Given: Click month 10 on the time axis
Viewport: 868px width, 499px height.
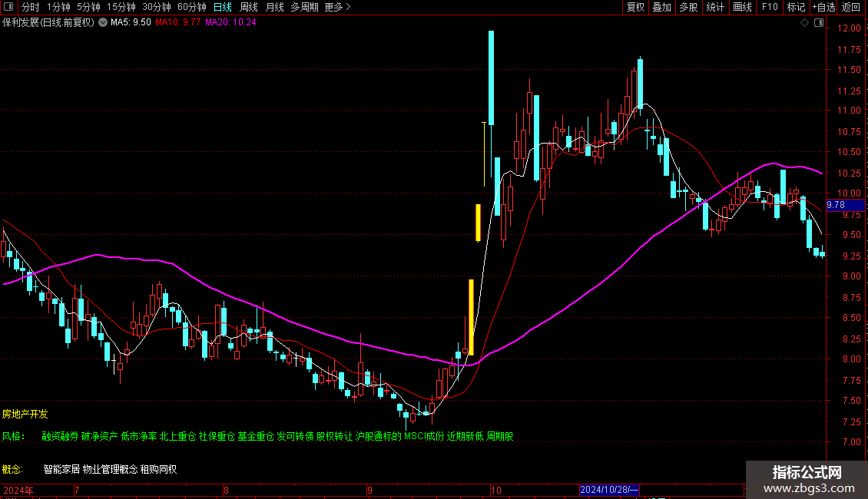Looking at the screenshot, I should pyautogui.click(x=496, y=490).
